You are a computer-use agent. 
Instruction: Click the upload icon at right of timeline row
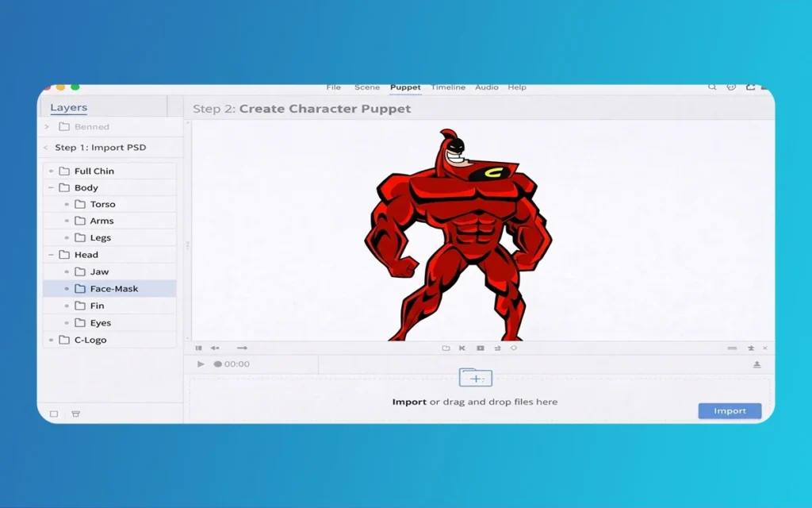[756, 364]
